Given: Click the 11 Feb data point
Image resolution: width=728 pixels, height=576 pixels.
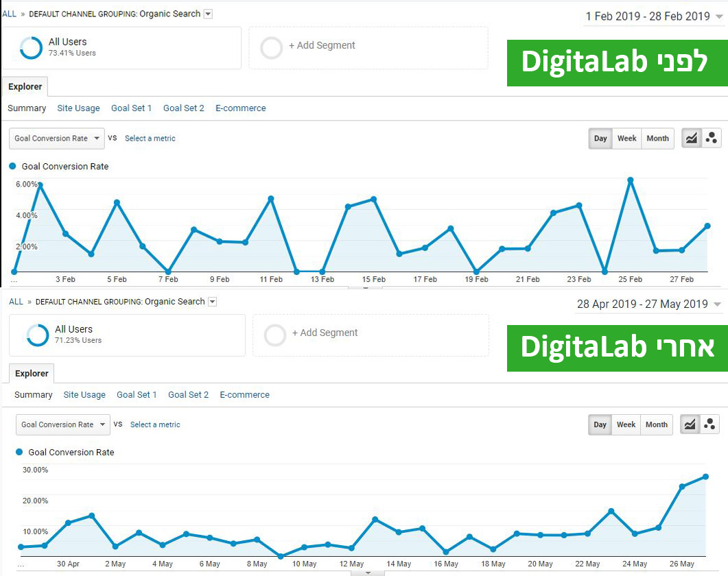Looking at the screenshot, I should [x=271, y=199].
